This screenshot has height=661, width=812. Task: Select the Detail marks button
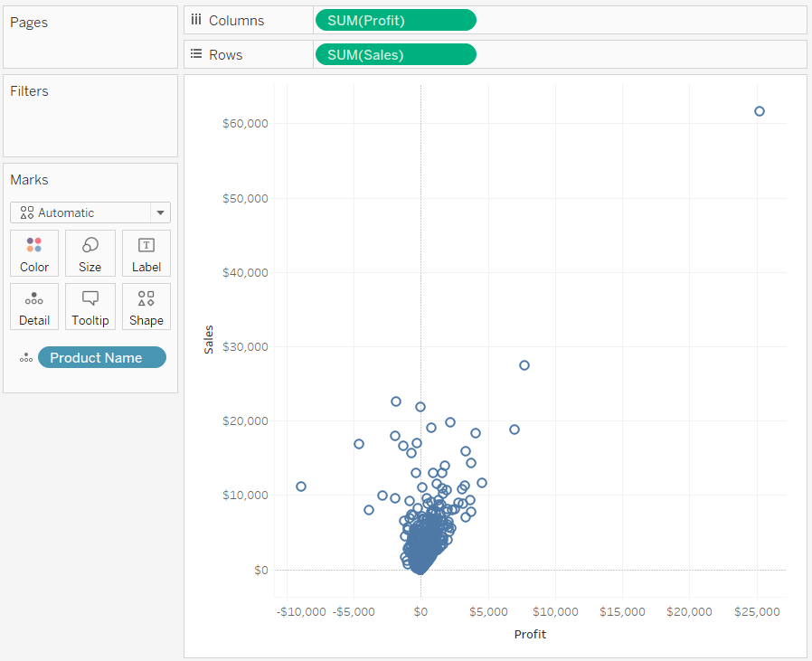pyautogui.click(x=33, y=306)
